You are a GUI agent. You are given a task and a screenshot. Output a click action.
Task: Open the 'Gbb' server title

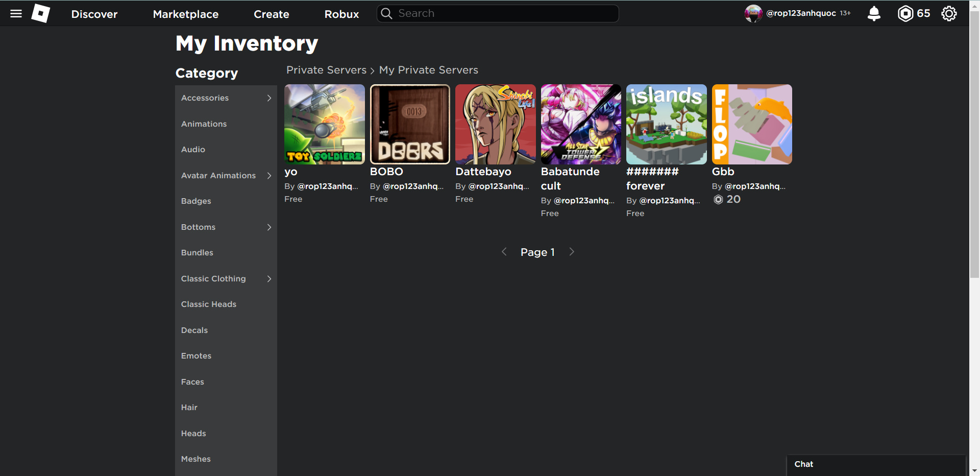click(723, 172)
